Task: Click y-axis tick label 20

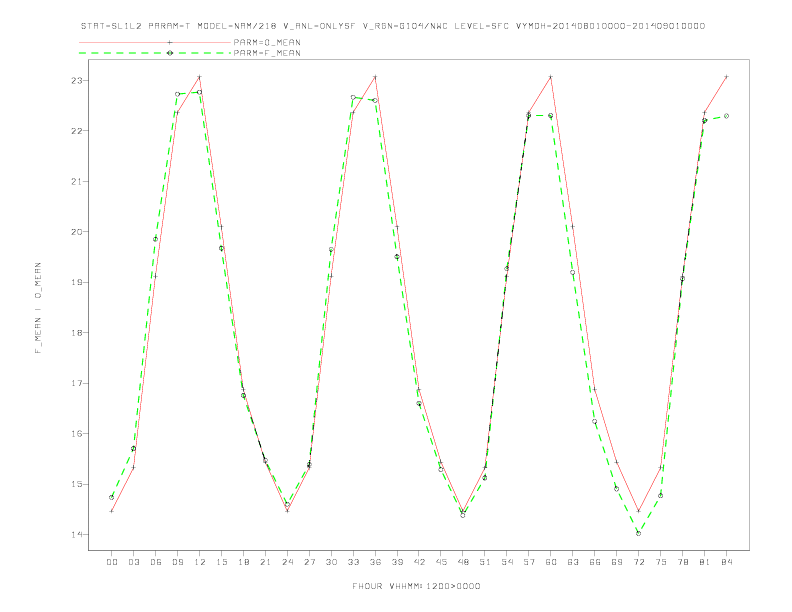Action: pyautogui.click(x=76, y=232)
